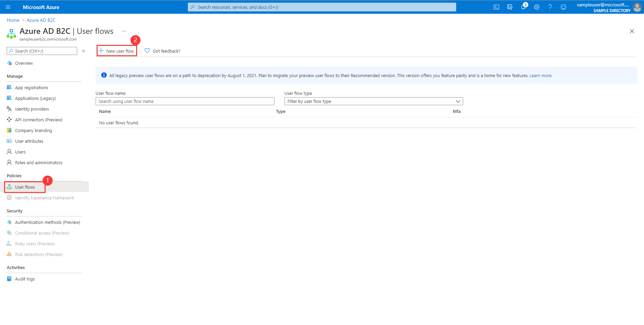Click the Users person icon

[x=9, y=152]
